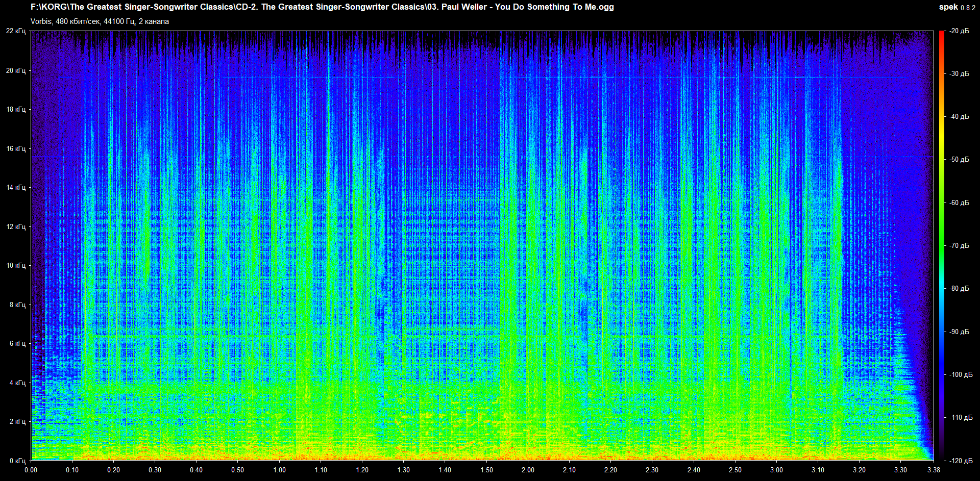Image resolution: width=980 pixels, height=481 pixels.
Task: Select the -70 дБ level label
Action: 959,245
